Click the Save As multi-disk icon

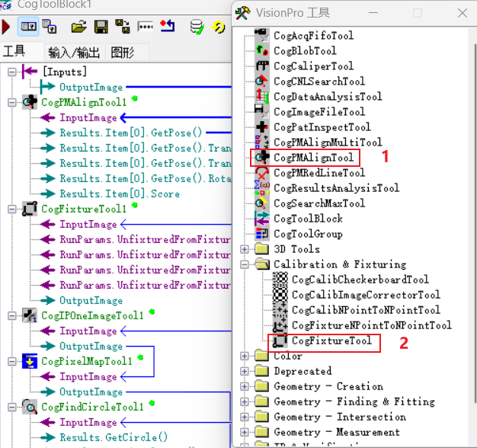(x=122, y=27)
